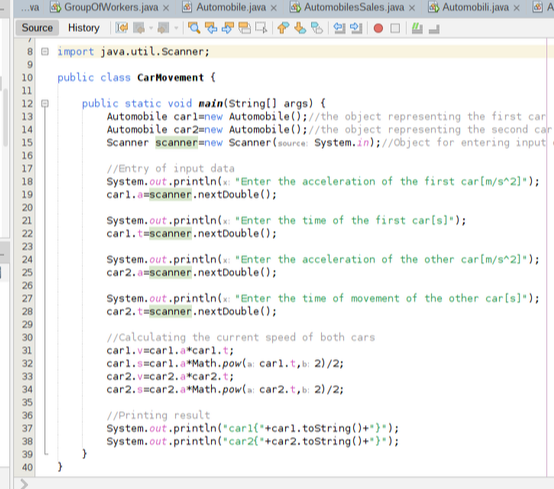
Task: Jump to the last edit location
Action: (x=122, y=28)
